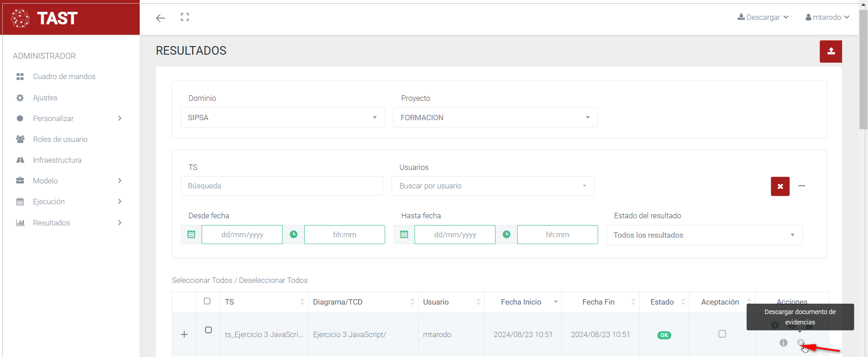Toggle fullscreen mode icon
868x357 pixels.
point(184,17)
